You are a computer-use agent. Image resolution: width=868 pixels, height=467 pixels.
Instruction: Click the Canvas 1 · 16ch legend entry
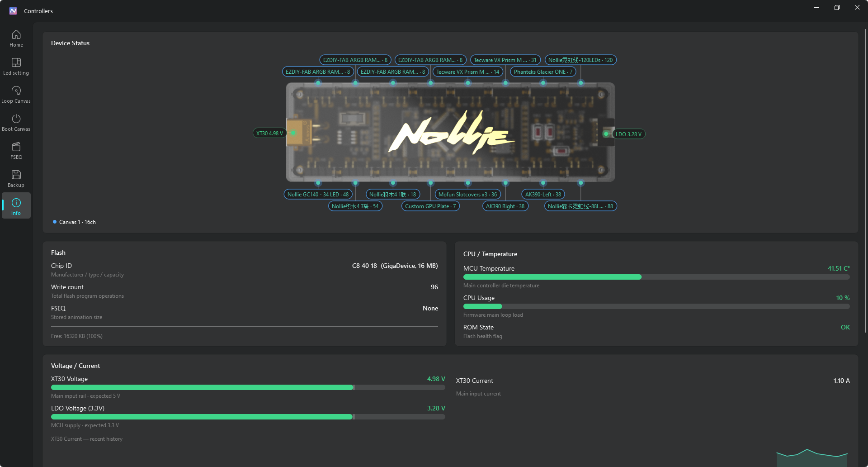[x=74, y=222]
